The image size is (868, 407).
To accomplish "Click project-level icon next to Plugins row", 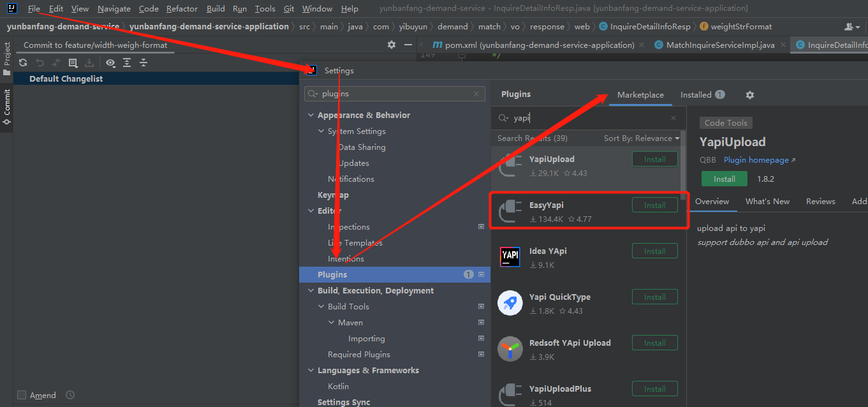I will click(x=481, y=274).
